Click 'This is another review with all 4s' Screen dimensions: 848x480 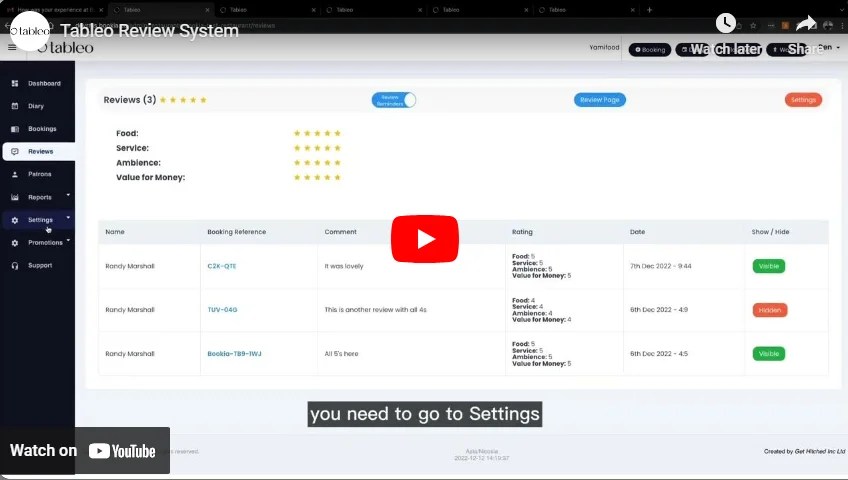(375, 310)
